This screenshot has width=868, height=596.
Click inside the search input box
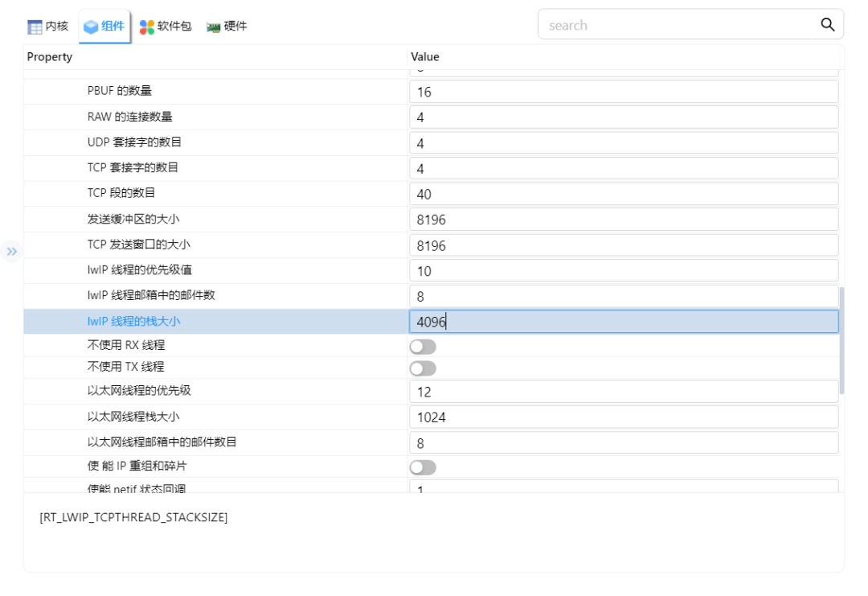pos(659,25)
